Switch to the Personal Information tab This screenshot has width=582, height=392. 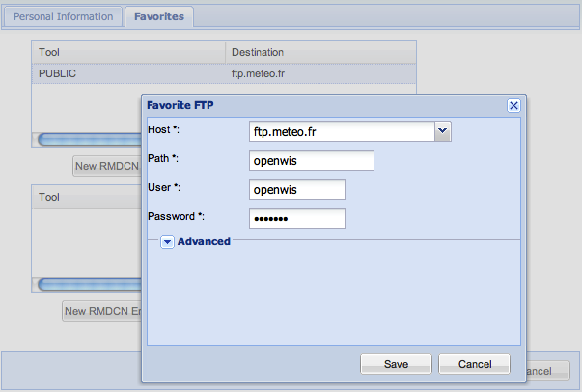click(x=63, y=16)
